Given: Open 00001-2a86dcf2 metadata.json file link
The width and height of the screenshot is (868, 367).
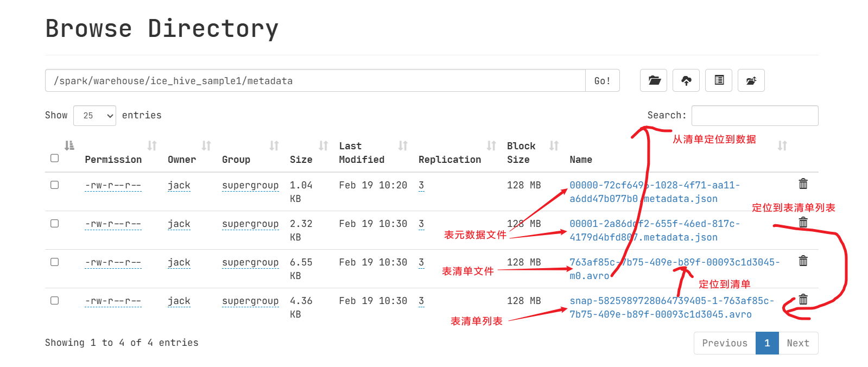Looking at the screenshot, I should 655,230.
